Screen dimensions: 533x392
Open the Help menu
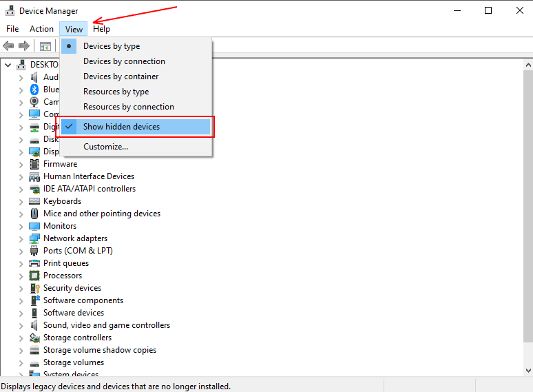(101, 29)
